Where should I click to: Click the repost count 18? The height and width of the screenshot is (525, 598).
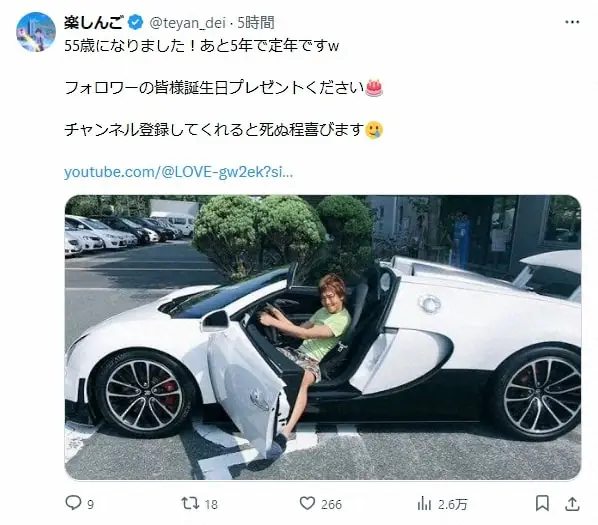click(211, 505)
